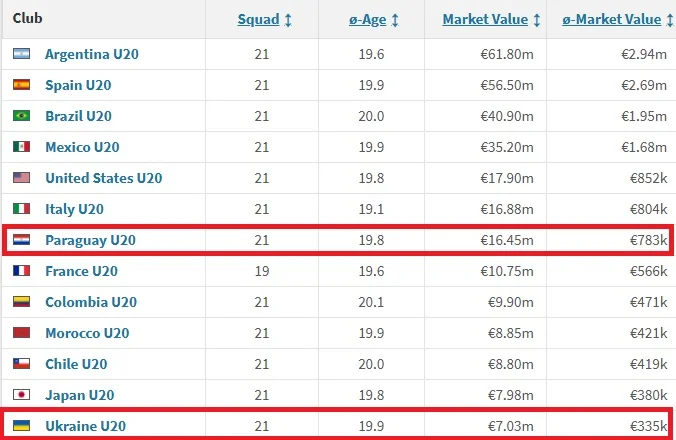Click the United States flag icon
This screenshot has width=676, height=440.
[22, 178]
